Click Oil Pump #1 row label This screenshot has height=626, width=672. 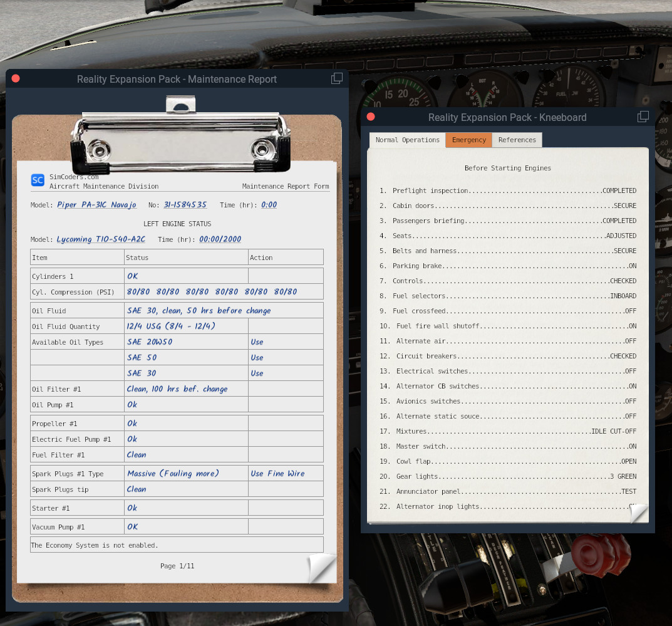coord(53,405)
